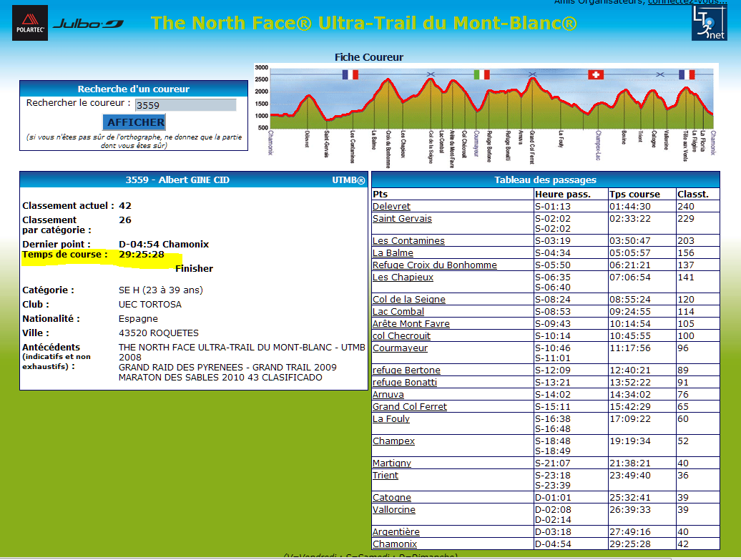This screenshot has width=741, height=560.
Task: Click the Italian flag on elevation profile
Action: pos(481,74)
